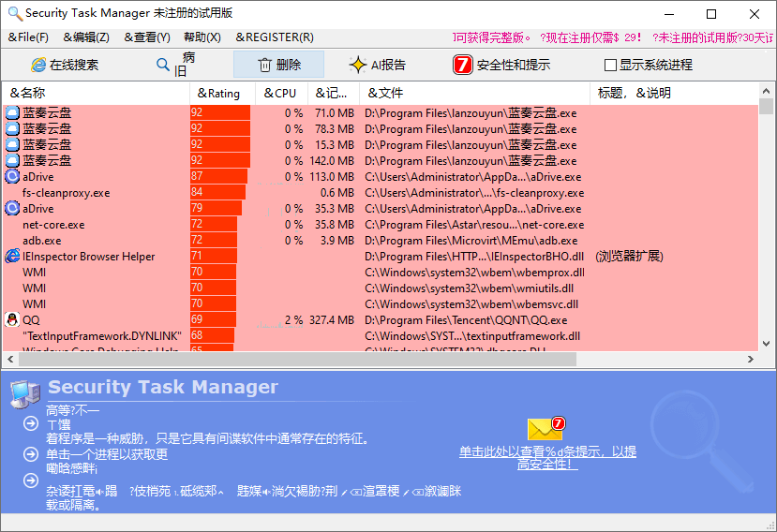Click the magnifier search icon in toolbar
Screen dimensions: 777x532
coord(162,64)
